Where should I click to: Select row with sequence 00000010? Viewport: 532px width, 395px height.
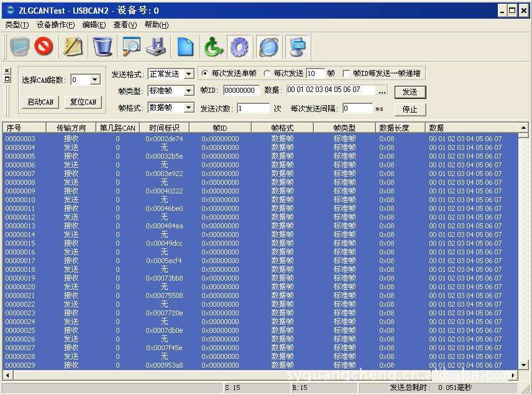(260, 200)
